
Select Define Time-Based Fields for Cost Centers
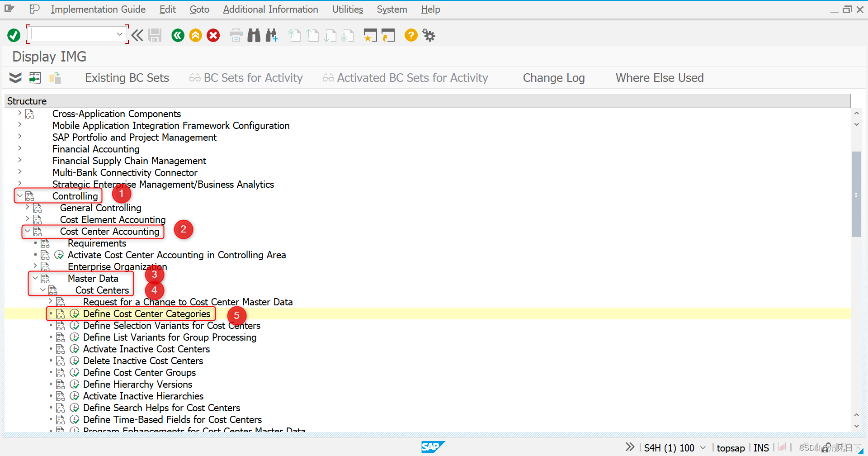tap(172, 419)
